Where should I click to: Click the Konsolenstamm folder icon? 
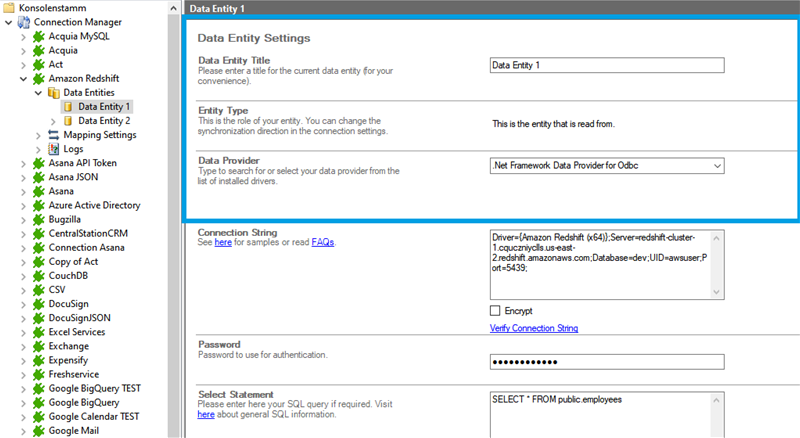[x=9, y=7]
